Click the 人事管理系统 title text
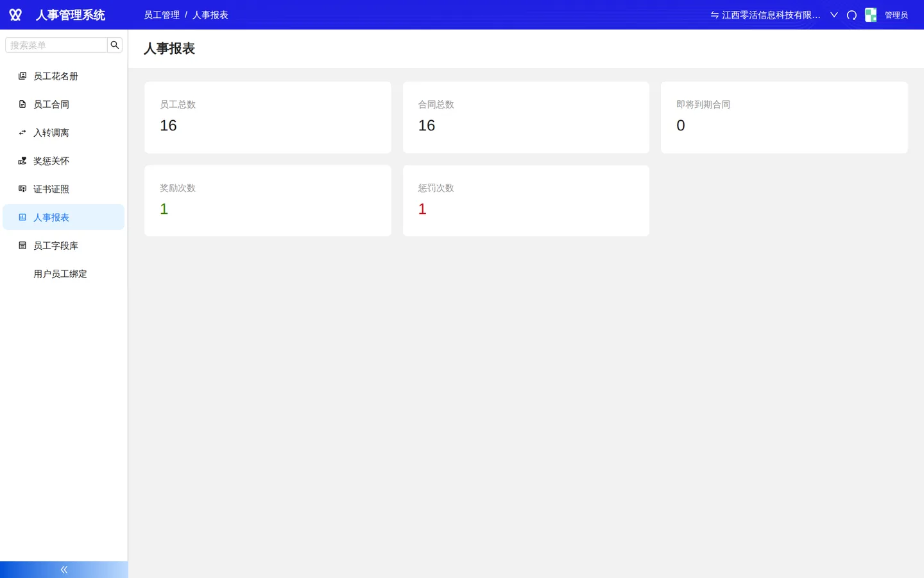This screenshot has height=578, width=924. click(71, 15)
